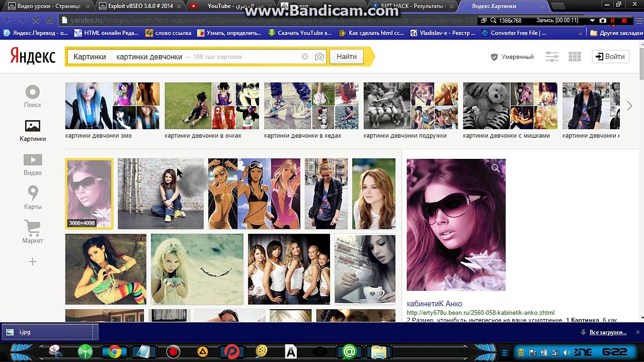This screenshot has height=362, width=644.
Task: Show next related searches arrow
Action: (629, 106)
